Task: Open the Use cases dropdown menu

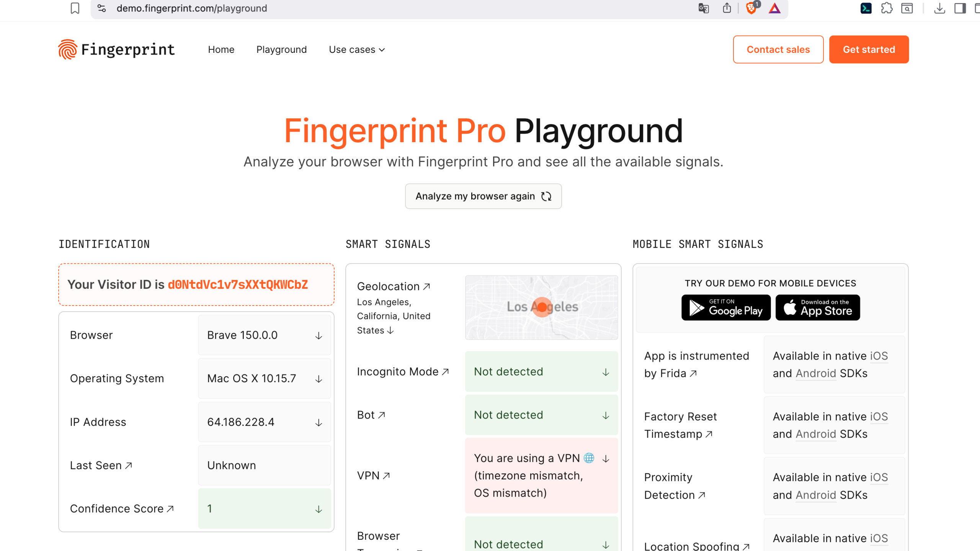Action: [x=357, y=49]
